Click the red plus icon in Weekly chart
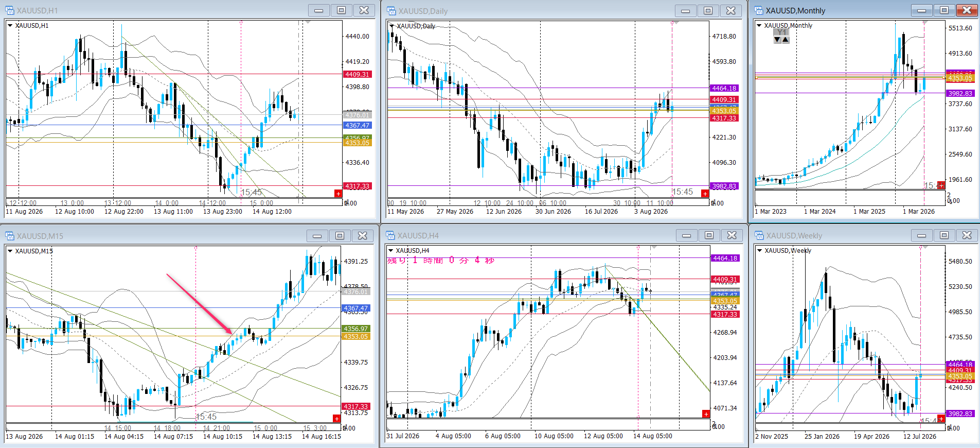 click(941, 419)
